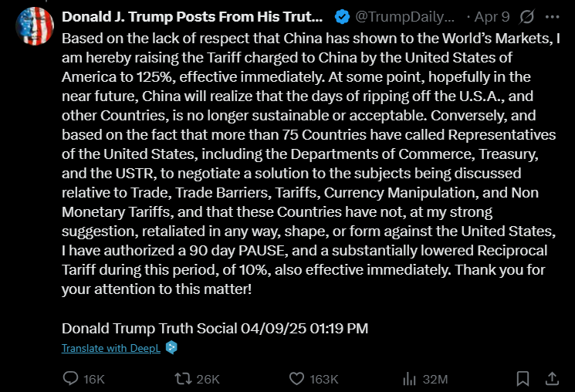Click the 32M views count
Screen dimensions: 575x392
[435, 379]
